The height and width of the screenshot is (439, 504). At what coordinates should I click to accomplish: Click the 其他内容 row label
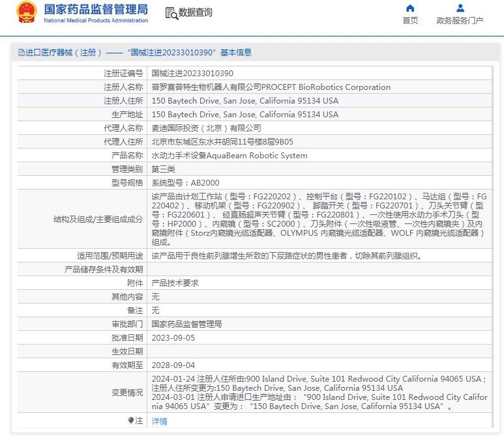[x=127, y=297]
